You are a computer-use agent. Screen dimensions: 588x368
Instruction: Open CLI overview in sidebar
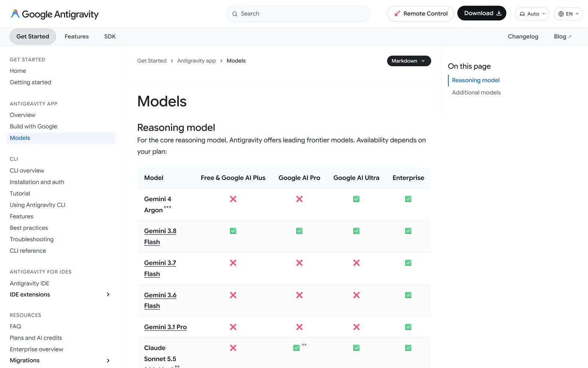pyautogui.click(x=27, y=170)
